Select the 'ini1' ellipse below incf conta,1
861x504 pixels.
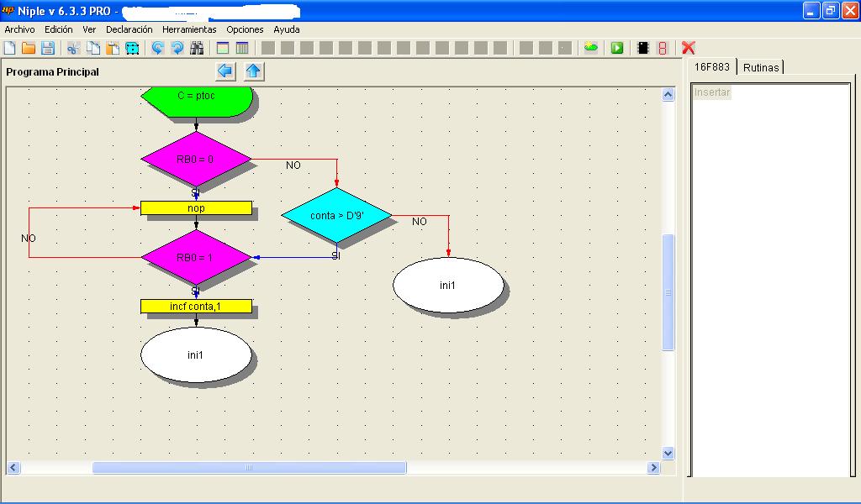pos(196,354)
